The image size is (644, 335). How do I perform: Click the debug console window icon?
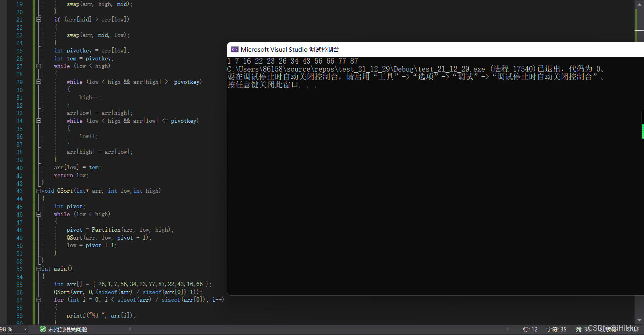click(x=235, y=49)
